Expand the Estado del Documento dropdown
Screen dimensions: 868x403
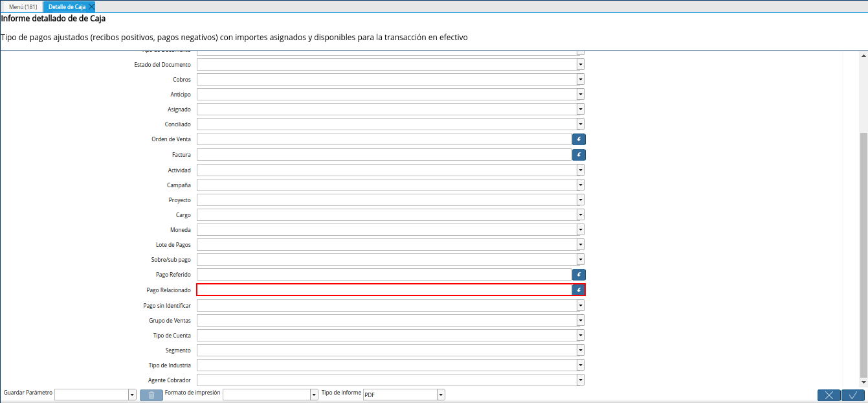coord(581,65)
